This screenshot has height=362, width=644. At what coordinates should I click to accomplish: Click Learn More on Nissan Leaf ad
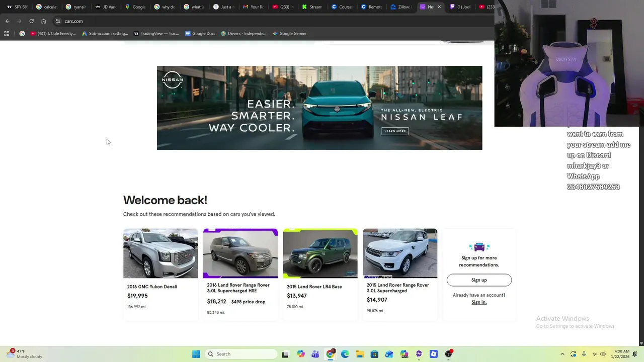tap(395, 131)
